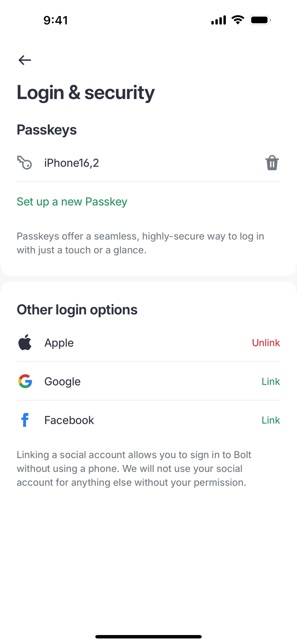297x644 pixels.
Task: Link the Facebook account
Action: (271, 420)
